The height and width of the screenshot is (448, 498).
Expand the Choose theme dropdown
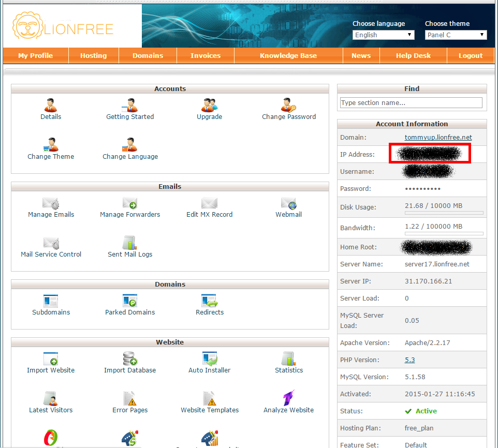[456, 35]
